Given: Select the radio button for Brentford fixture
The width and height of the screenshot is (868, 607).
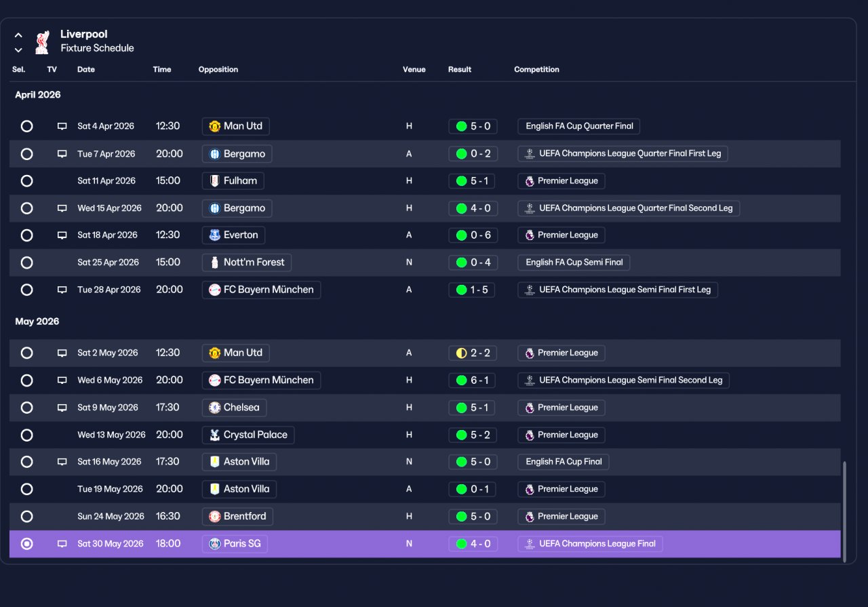Looking at the screenshot, I should pyautogui.click(x=26, y=517).
